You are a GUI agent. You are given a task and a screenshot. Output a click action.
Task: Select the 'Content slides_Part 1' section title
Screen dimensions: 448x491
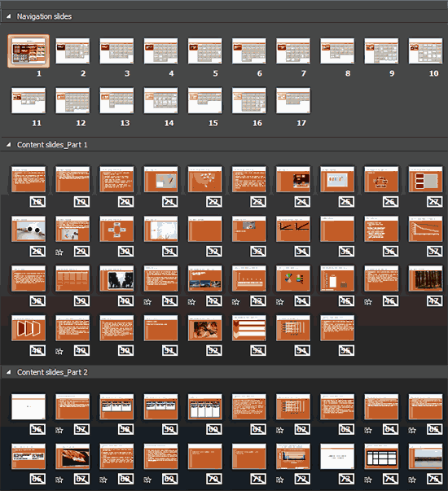[52, 145]
